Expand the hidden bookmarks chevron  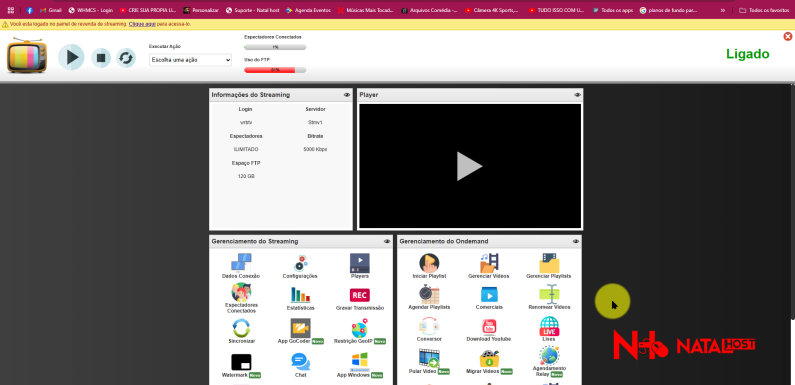tap(722, 10)
